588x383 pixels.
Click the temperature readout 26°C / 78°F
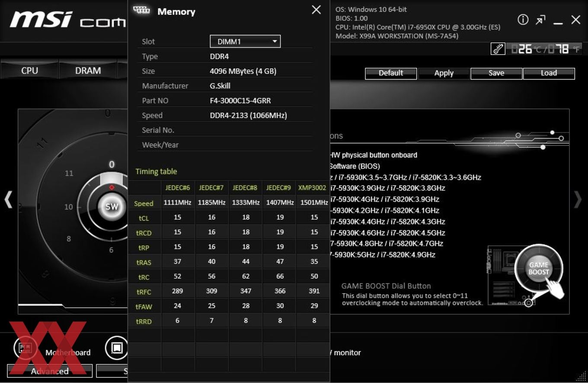pos(545,49)
